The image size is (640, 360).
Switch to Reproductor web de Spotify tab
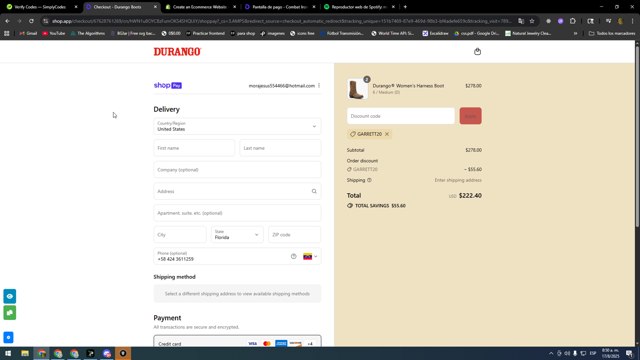pos(359,7)
